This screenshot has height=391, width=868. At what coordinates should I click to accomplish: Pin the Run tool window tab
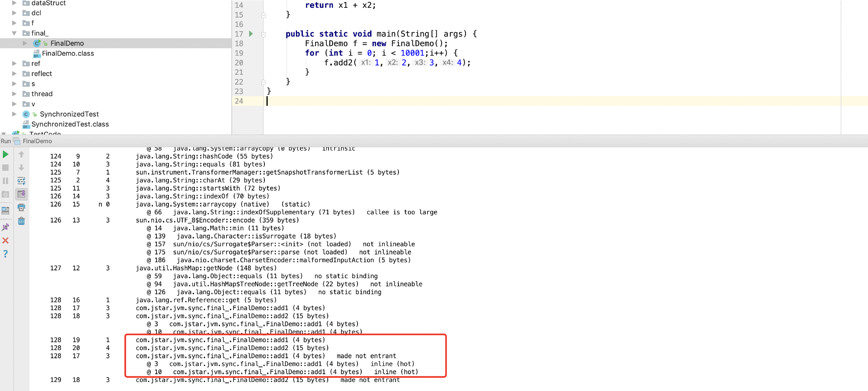point(5,227)
